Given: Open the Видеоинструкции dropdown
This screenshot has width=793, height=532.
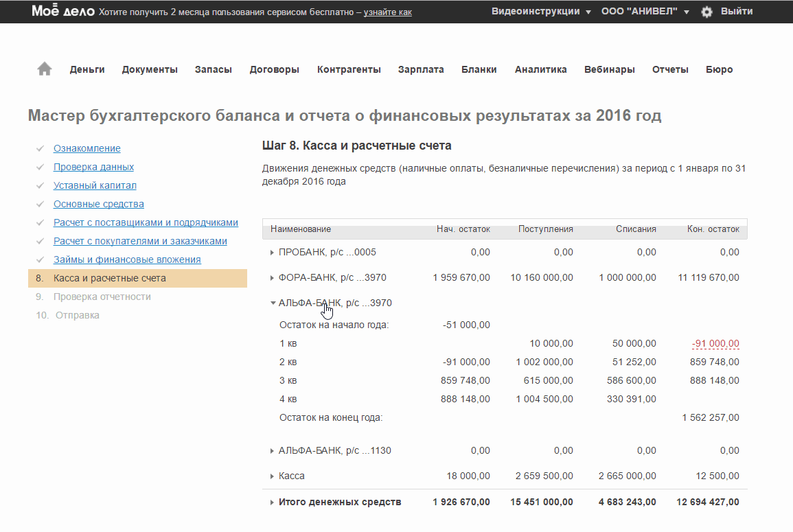Looking at the screenshot, I should (x=541, y=12).
